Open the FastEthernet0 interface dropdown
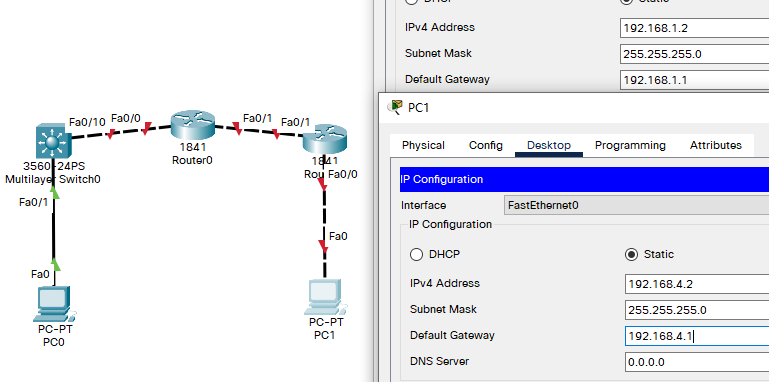 tap(636, 205)
